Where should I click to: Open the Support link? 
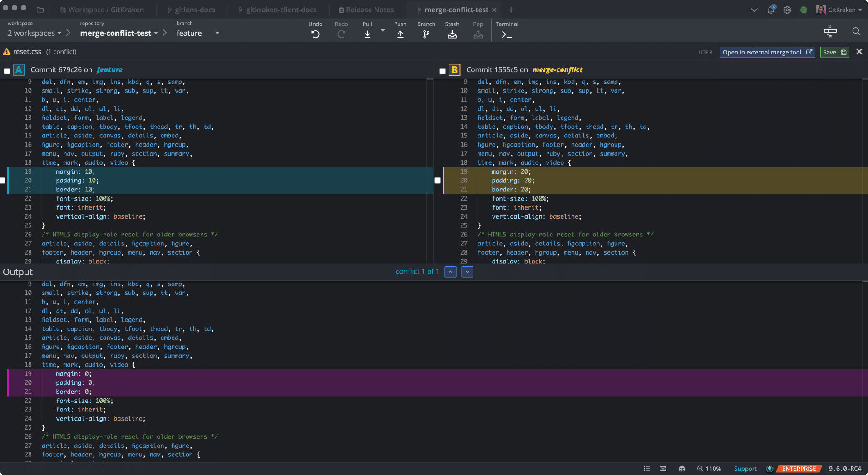coord(745,469)
